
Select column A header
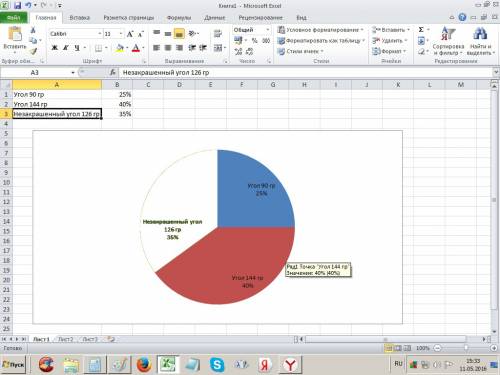(57, 85)
